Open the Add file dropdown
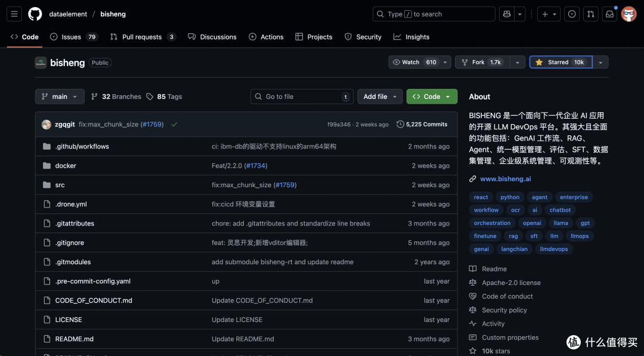The height and width of the screenshot is (356, 644). click(x=380, y=97)
